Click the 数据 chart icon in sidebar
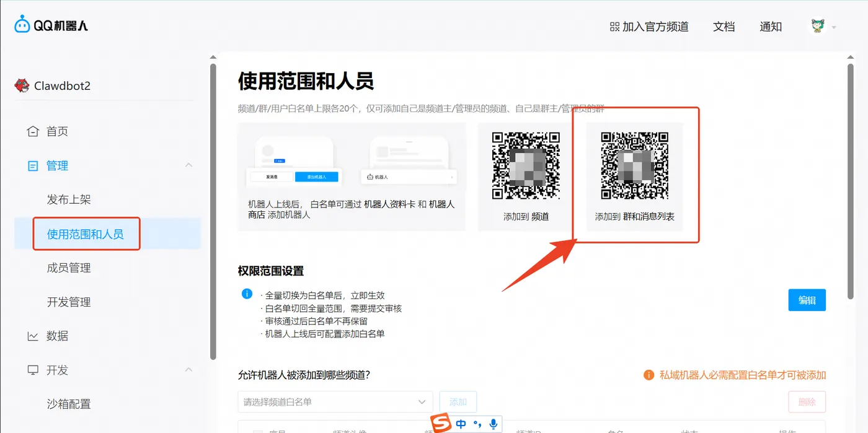Image resolution: width=868 pixels, height=433 pixels. (33, 336)
